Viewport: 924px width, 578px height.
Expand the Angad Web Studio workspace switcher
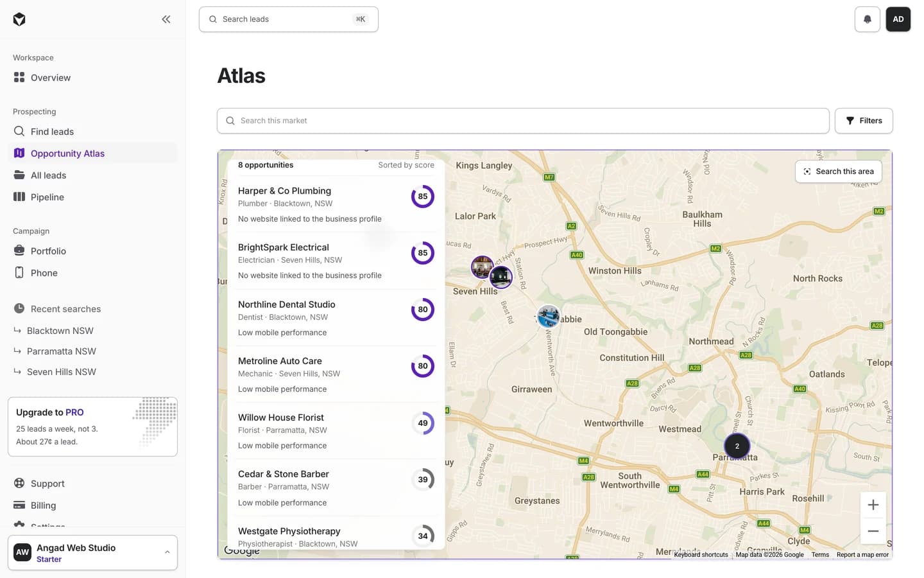click(92, 552)
